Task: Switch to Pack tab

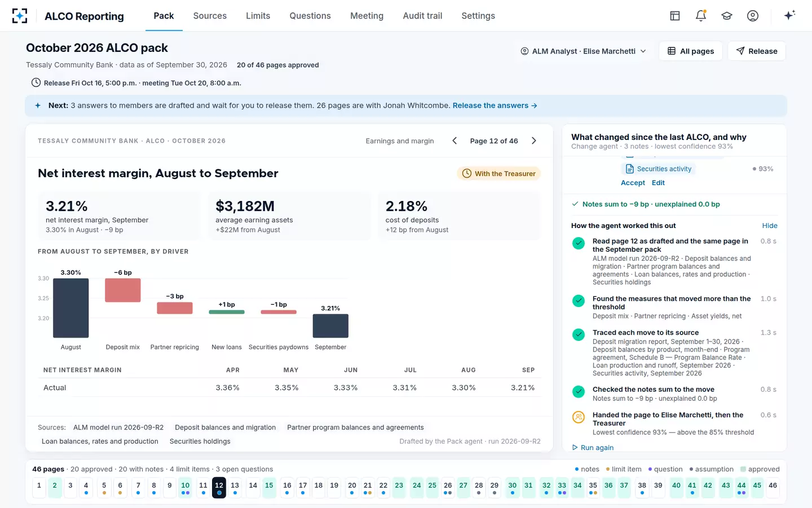Action: coord(164,16)
